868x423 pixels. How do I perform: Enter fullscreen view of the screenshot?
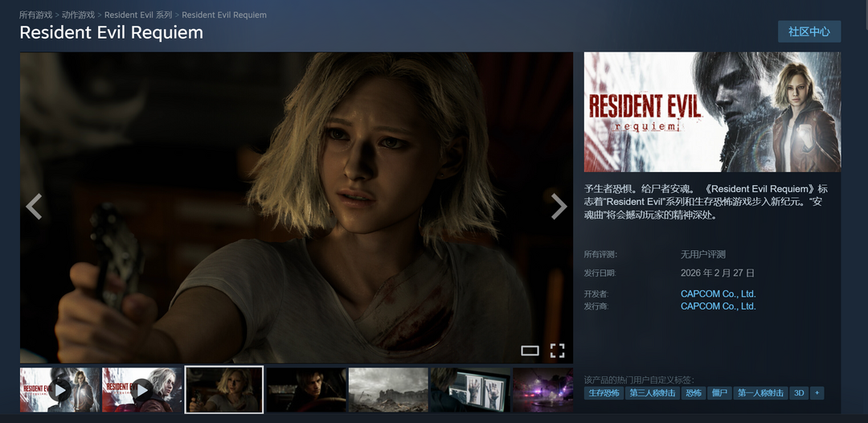coord(557,350)
